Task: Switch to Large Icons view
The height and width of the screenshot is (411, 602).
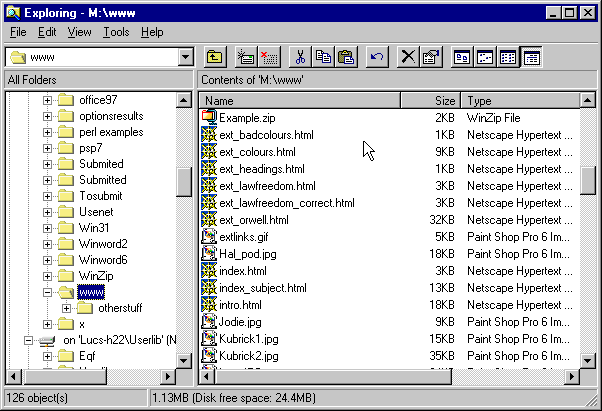Action: pyautogui.click(x=462, y=58)
